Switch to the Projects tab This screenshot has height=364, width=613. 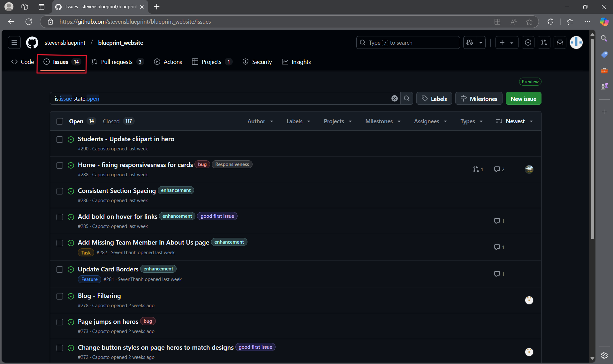tap(212, 62)
